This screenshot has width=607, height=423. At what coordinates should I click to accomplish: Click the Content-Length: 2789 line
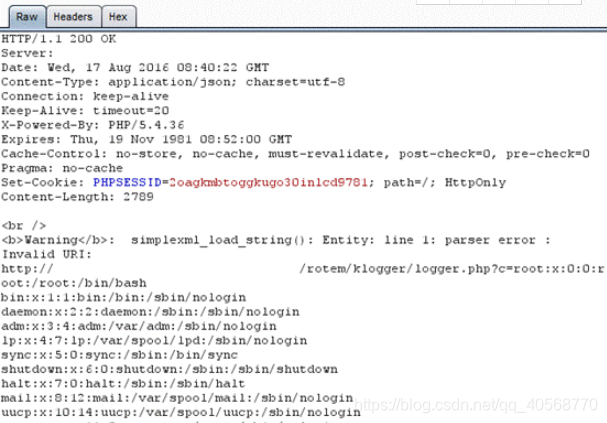[77, 197]
